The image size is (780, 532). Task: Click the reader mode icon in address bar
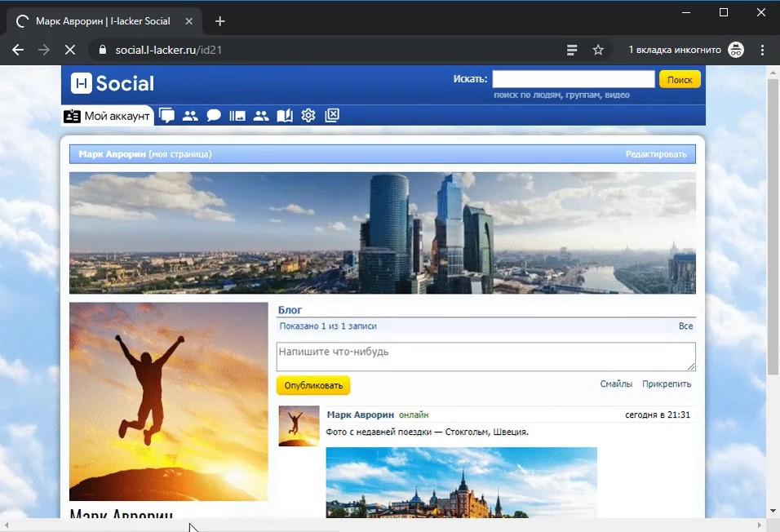click(x=573, y=50)
